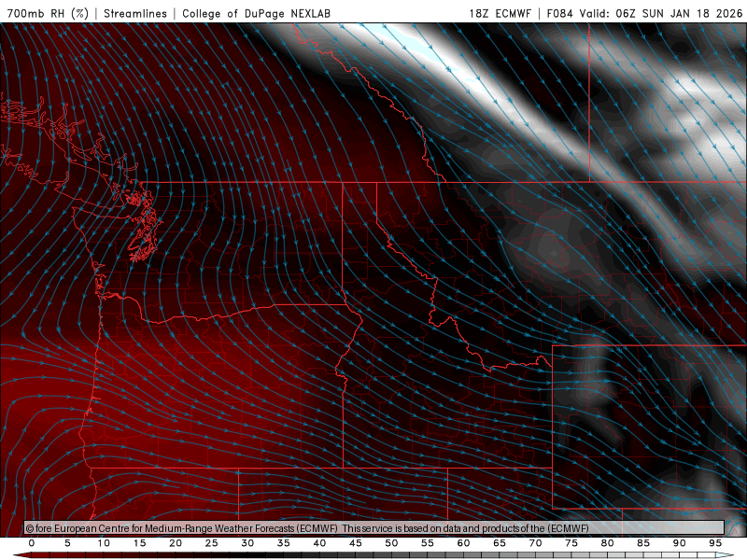Click the "25" label on the RH scale
Image resolution: width=747 pixels, height=560 pixels.
click(x=212, y=543)
